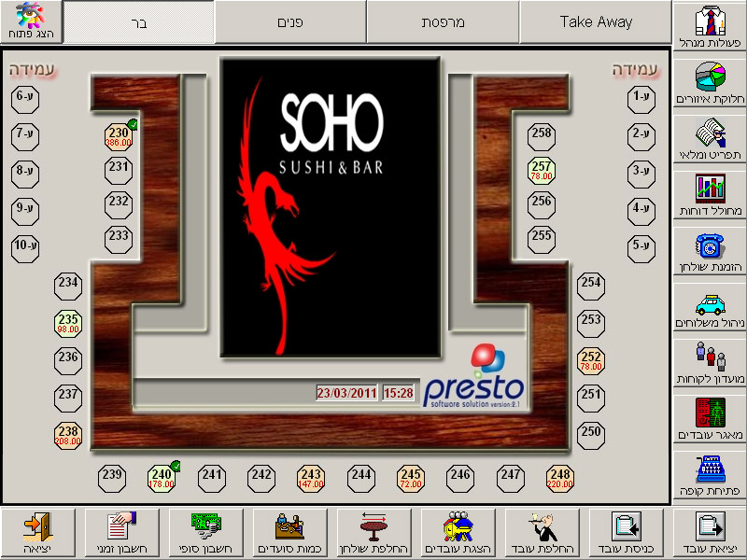
Task: Open delivery management (ניהול משלוחים) car icon
Action: click(x=709, y=307)
